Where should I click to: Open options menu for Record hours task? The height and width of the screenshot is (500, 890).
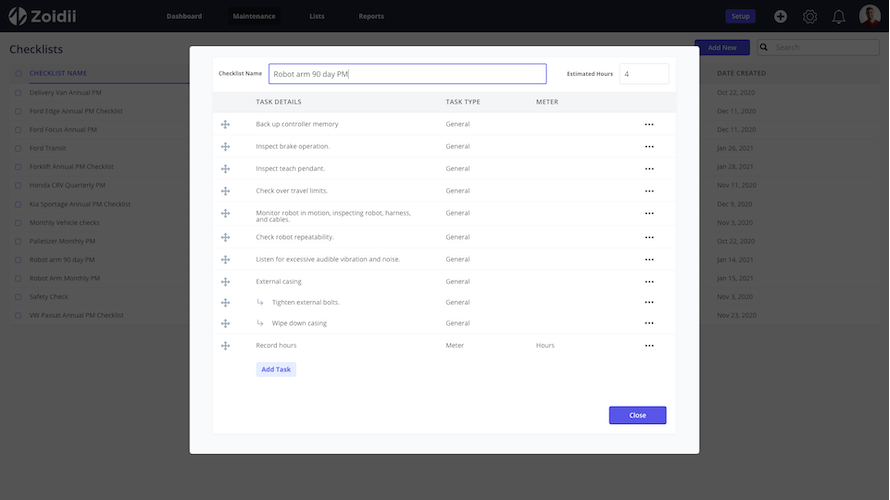tap(649, 345)
